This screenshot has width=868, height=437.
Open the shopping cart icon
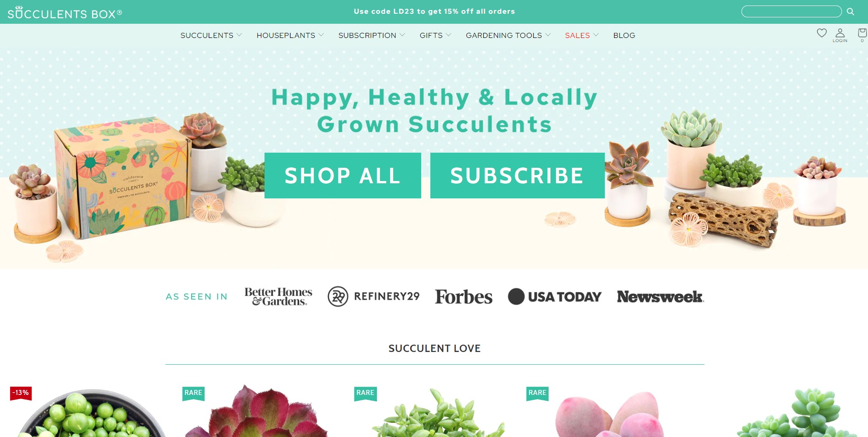tap(862, 35)
